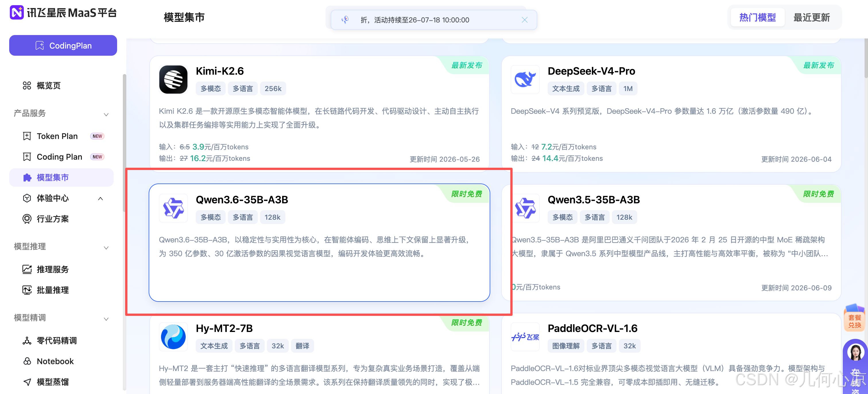Screen dimensions: 868x394
Task: Open the DeepSeek-V4-Pro model title
Action: click(591, 71)
